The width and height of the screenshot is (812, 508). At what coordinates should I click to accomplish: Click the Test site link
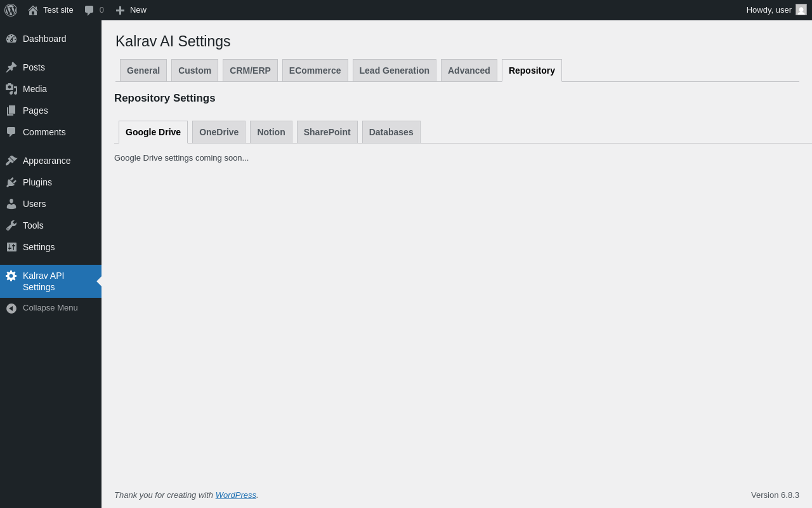58,10
